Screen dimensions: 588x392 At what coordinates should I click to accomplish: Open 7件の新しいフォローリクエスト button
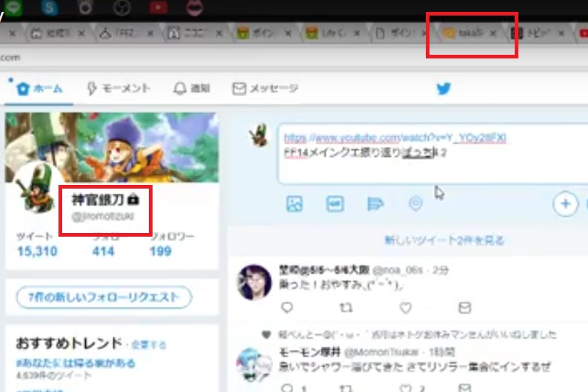tap(104, 297)
